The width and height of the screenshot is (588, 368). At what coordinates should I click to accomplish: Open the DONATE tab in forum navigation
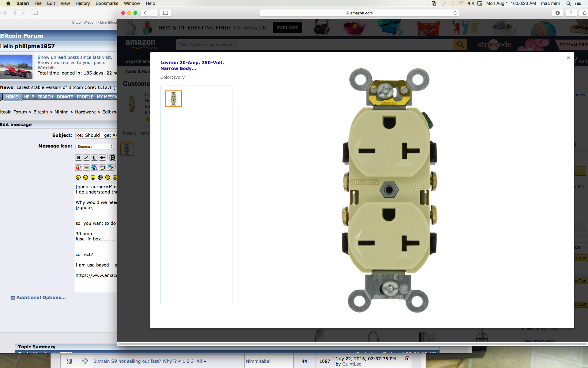[65, 97]
